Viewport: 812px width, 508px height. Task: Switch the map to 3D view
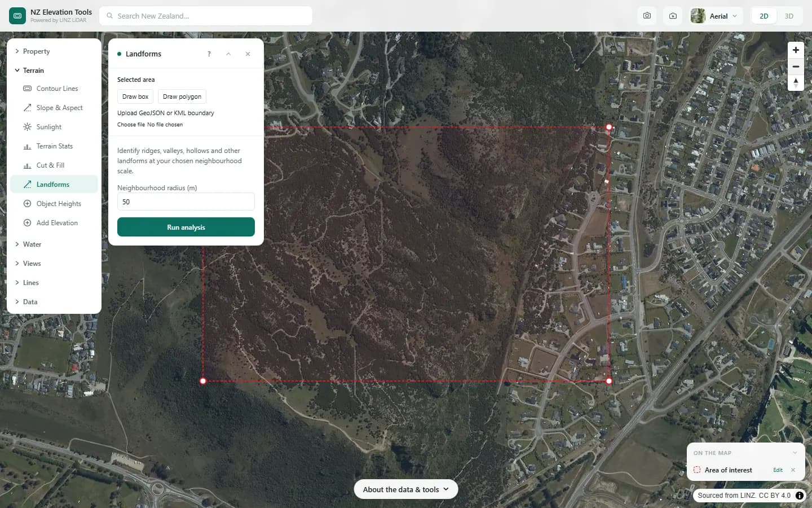789,16
